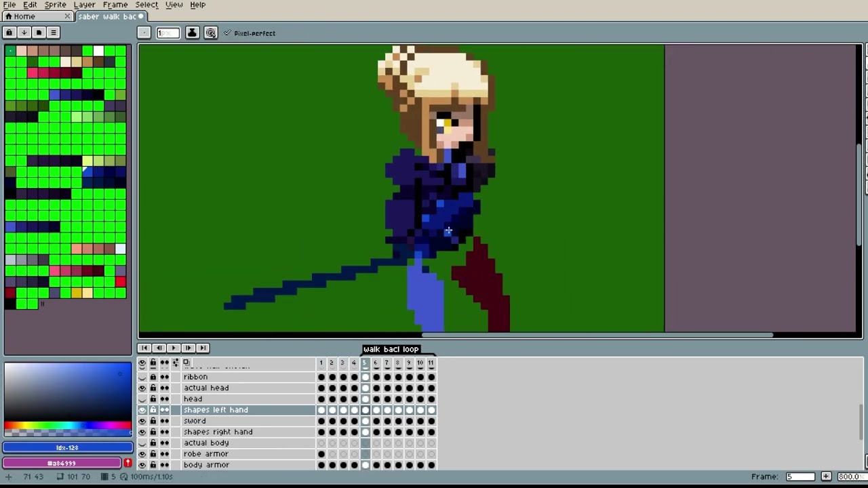Play the animation
The height and width of the screenshot is (488, 868).
point(174,348)
